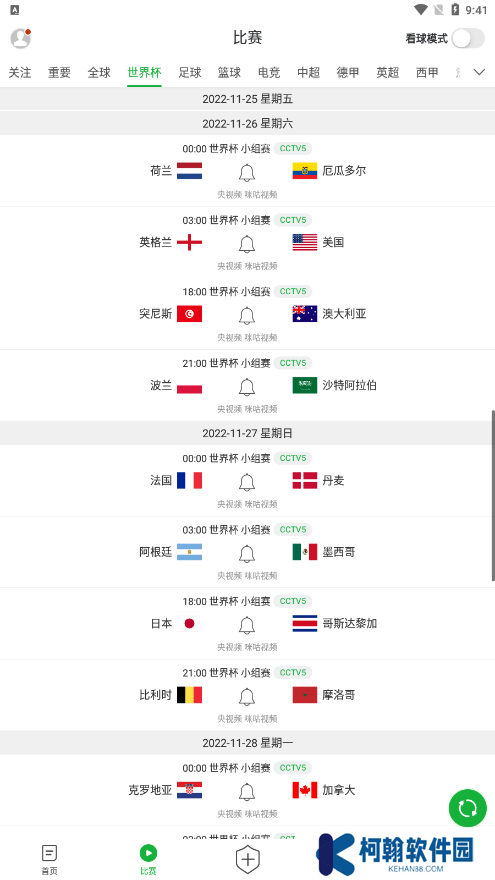Select the 电竞 tab
This screenshot has width=495, height=880.
[269, 72]
